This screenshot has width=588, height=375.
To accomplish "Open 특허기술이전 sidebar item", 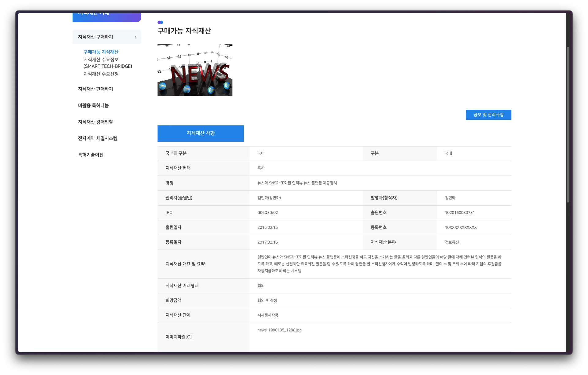I will pyautogui.click(x=91, y=155).
